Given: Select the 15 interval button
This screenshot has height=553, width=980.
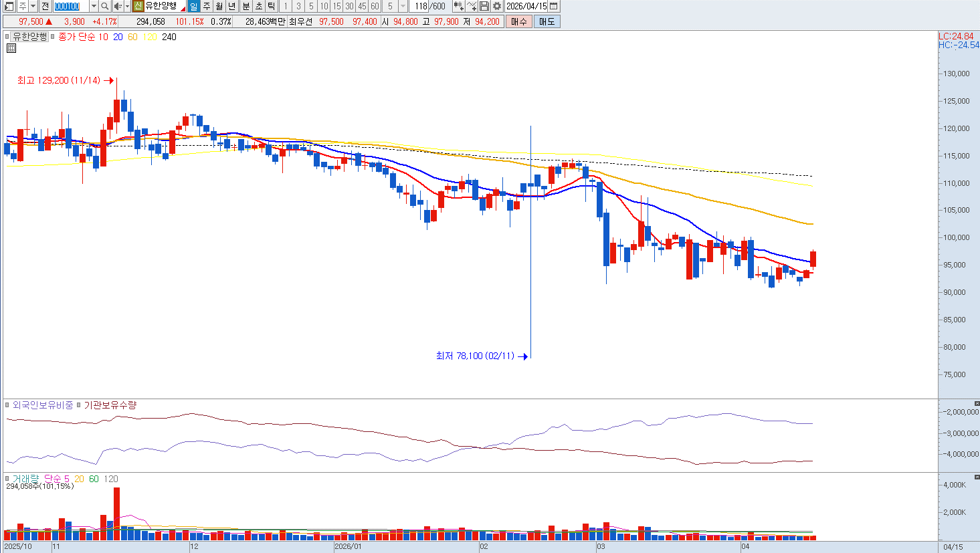Looking at the screenshot, I should click(x=336, y=6).
